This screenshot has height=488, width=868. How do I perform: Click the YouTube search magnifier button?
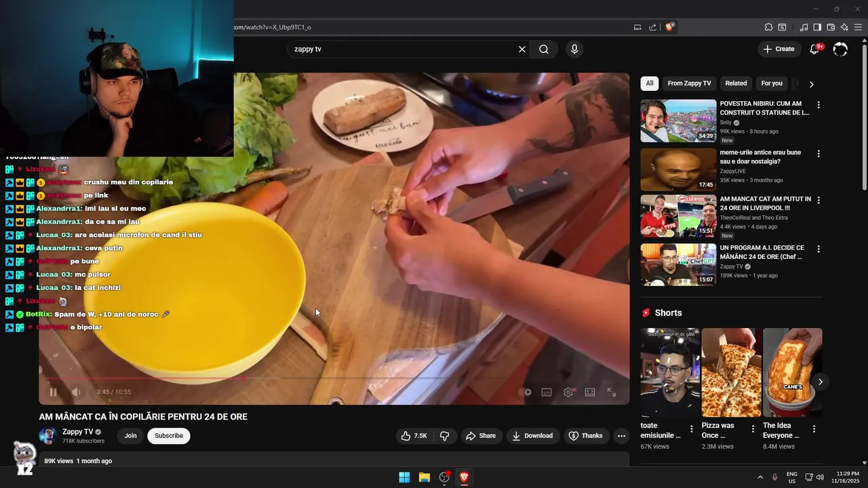544,49
